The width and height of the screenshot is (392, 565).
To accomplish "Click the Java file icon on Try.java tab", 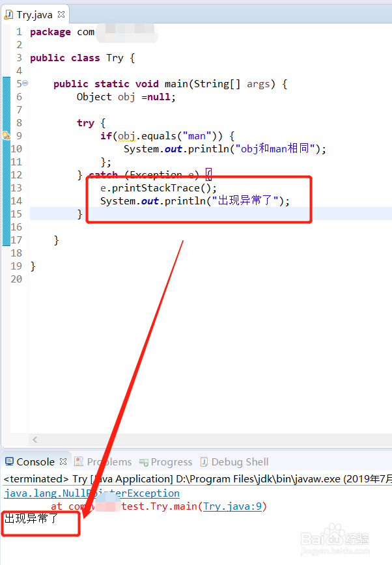I will pyautogui.click(x=8, y=15).
